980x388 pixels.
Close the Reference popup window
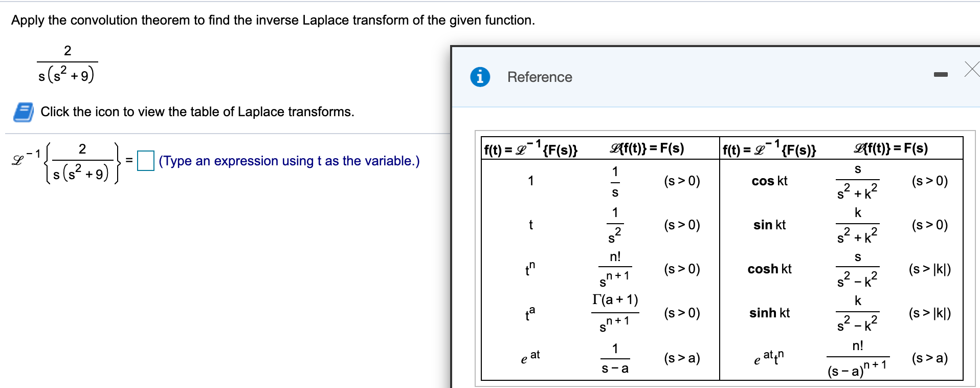pos(971,69)
